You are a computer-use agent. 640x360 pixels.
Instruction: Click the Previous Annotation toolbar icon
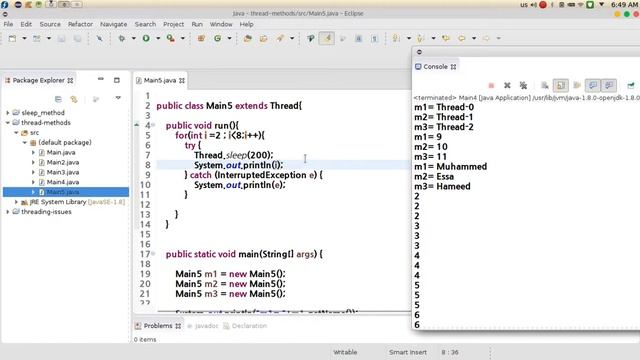click(420, 38)
